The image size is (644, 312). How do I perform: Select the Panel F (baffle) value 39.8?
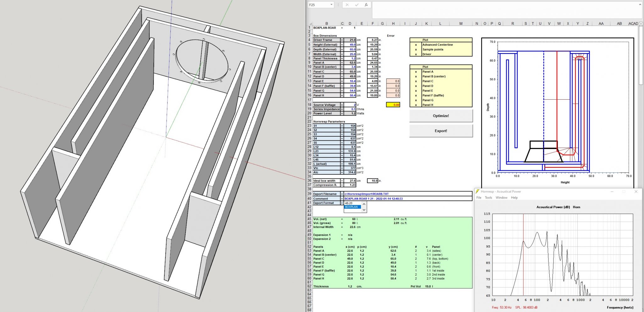[350, 86]
